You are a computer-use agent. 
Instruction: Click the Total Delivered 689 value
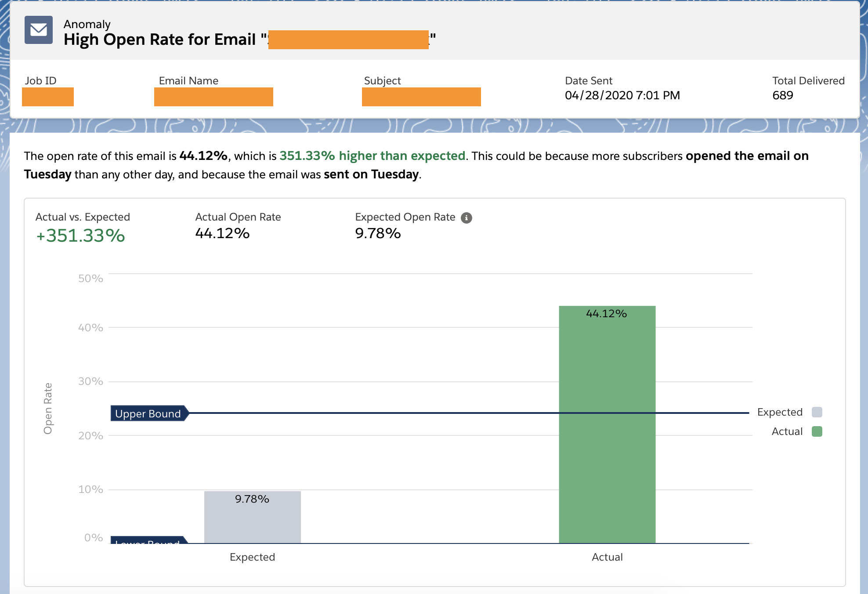(782, 95)
